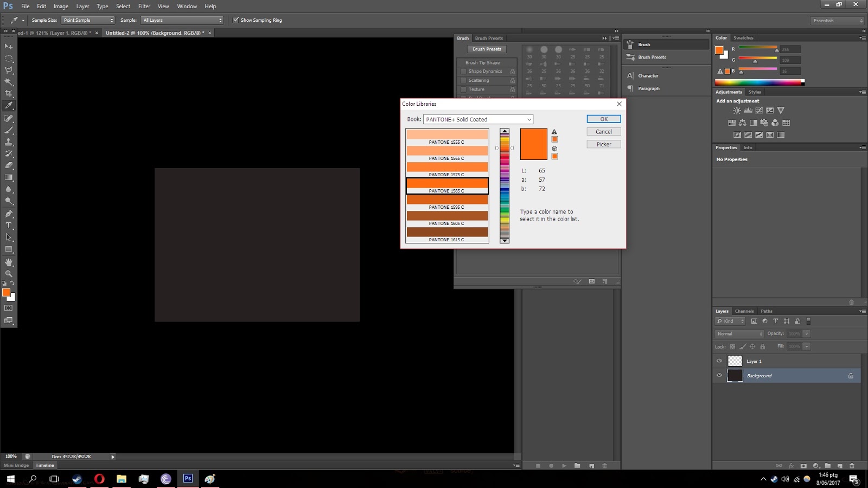This screenshot has width=868, height=488.
Task: Toggle Show Sampling Ring checkbox
Action: (x=236, y=20)
